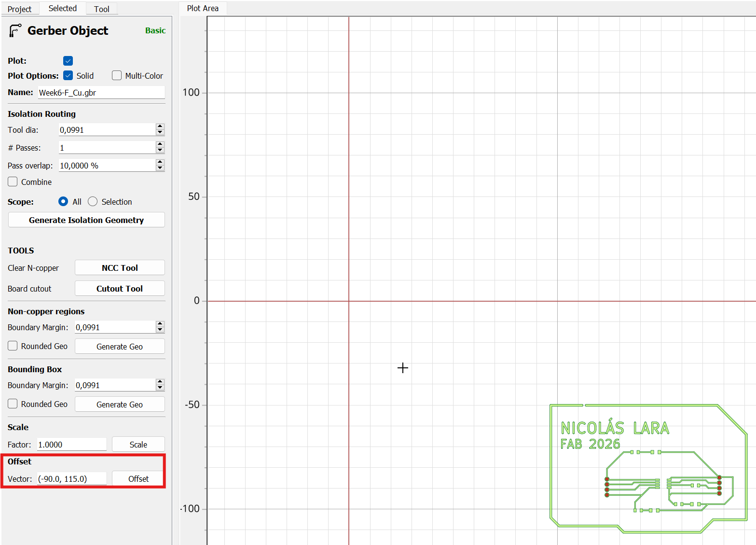Open the Cutout Tool
Viewport: 756px width, 545px height.
pyautogui.click(x=120, y=289)
